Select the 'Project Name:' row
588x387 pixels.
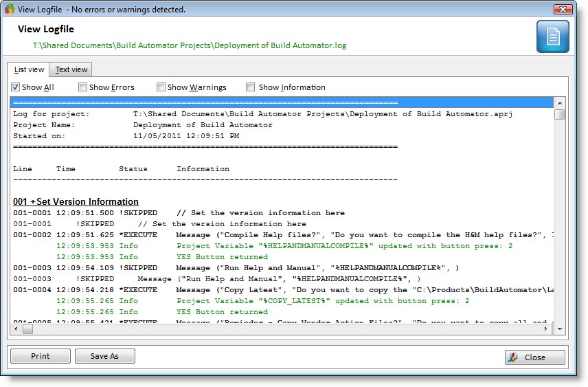pyautogui.click(x=282, y=124)
